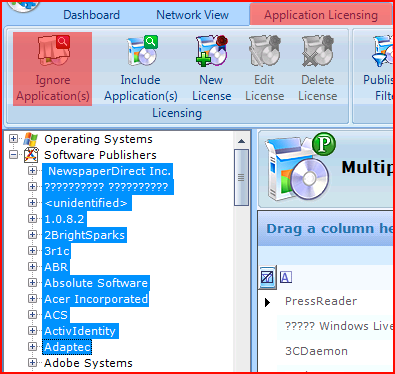Select the 3CDaemon application row

335,351
